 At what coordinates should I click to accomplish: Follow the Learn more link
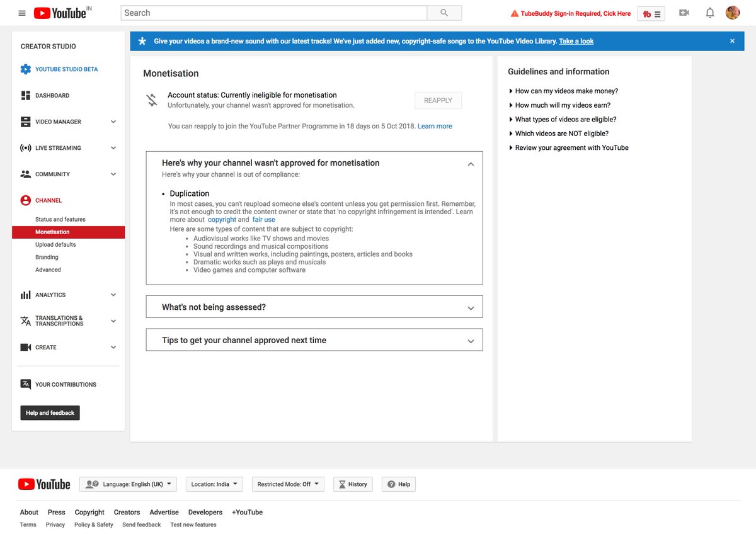(435, 127)
